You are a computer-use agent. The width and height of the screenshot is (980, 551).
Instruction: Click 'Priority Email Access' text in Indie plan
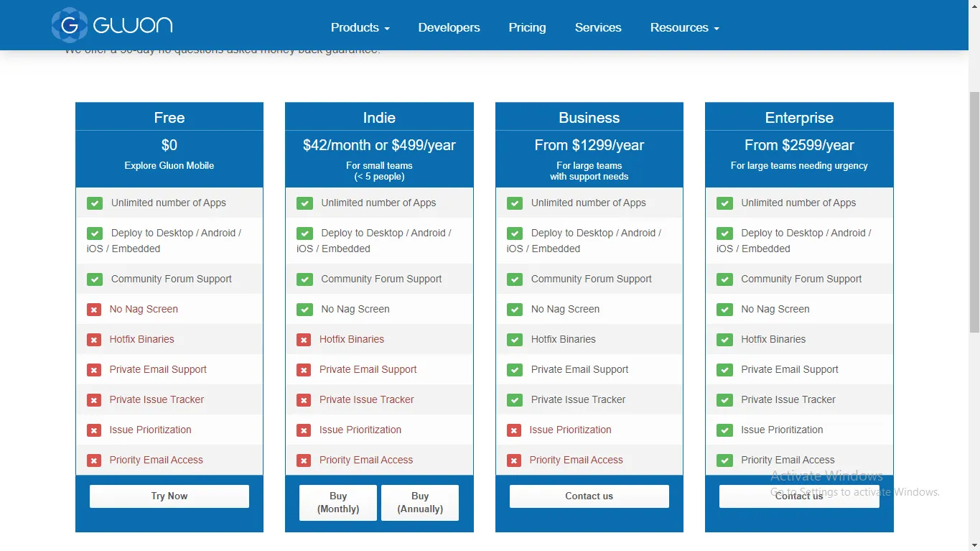[x=366, y=460]
